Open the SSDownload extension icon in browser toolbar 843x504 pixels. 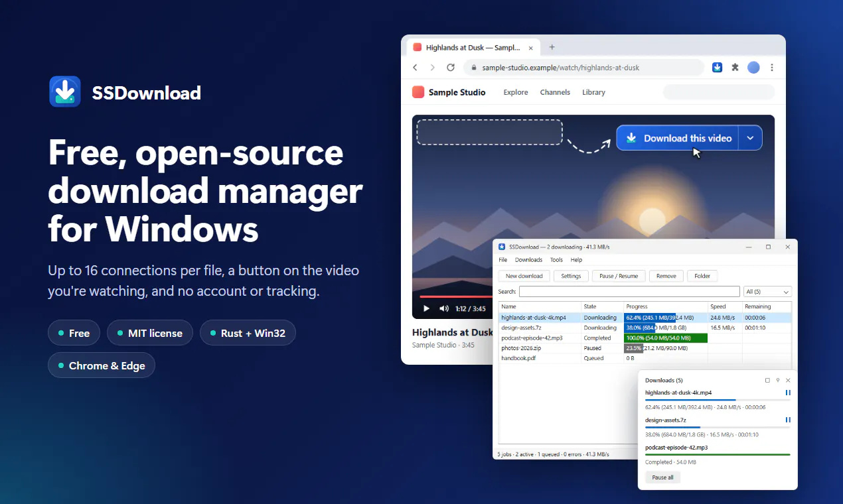click(x=718, y=67)
